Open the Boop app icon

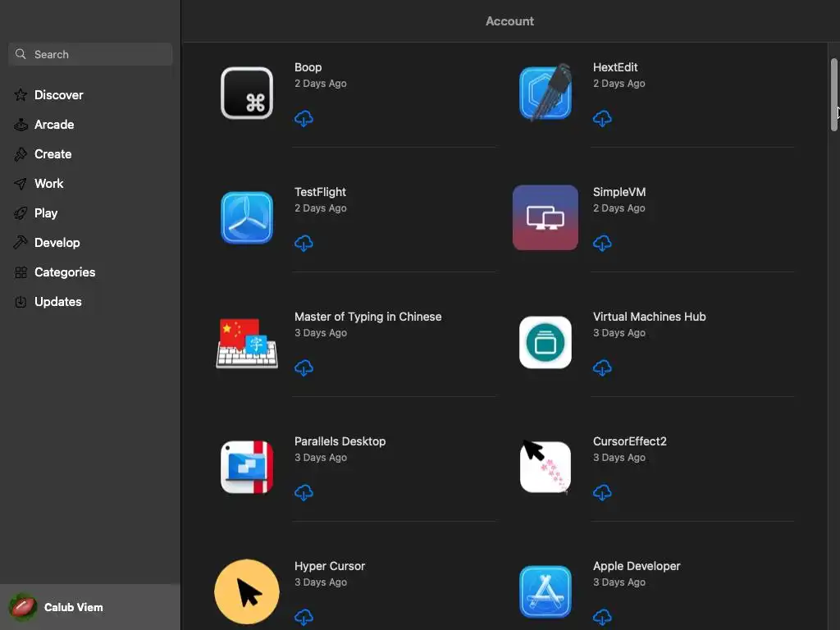click(247, 94)
